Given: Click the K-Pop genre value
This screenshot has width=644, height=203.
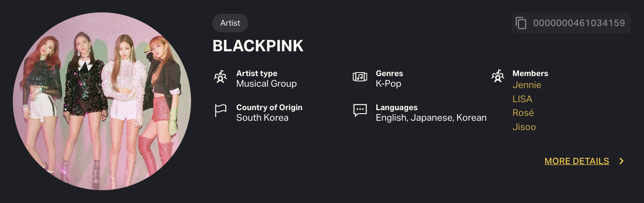Looking at the screenshot, I should point(388,84).
